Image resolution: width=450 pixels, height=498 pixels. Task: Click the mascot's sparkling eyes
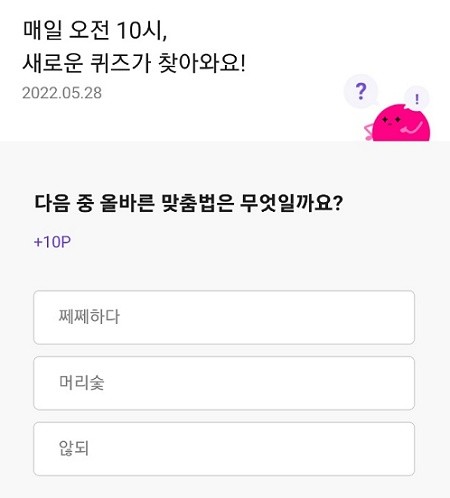(391, 119)
